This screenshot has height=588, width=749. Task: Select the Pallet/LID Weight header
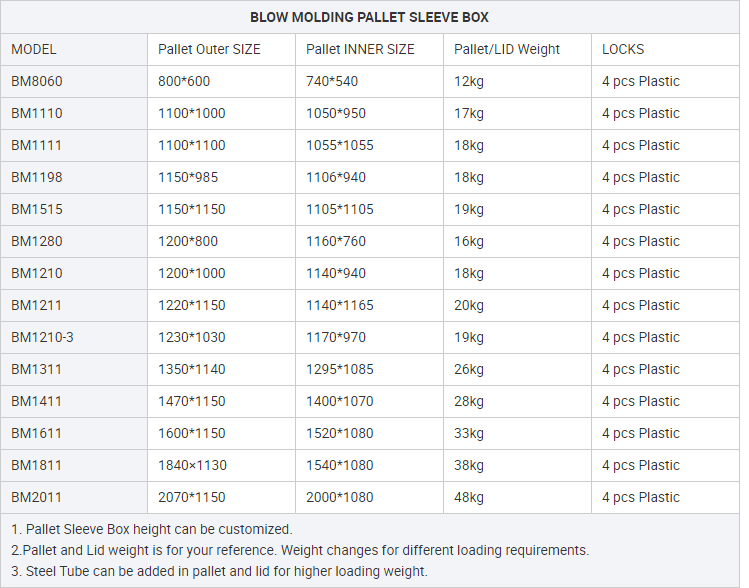coord(507,49)
